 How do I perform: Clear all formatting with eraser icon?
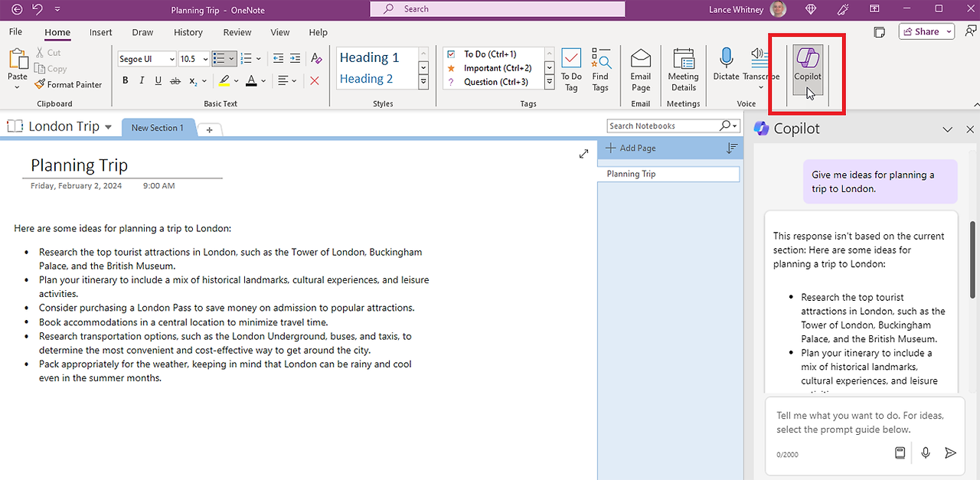pyautogui.click(x=317, y=58)
